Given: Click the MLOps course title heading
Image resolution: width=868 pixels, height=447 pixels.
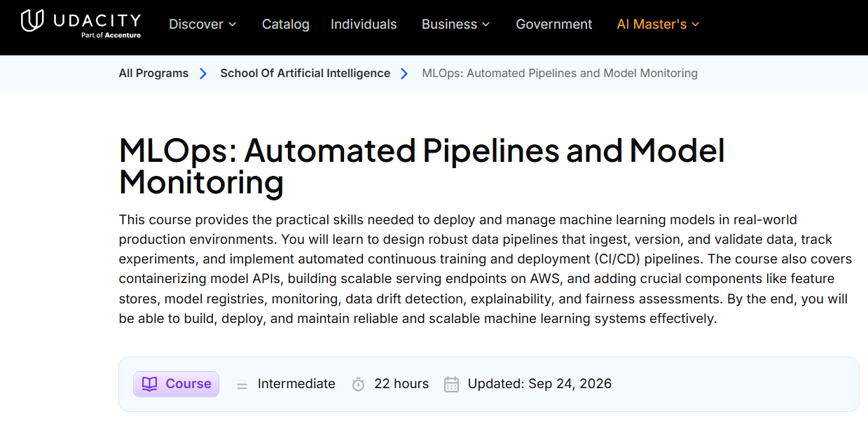Looking at the screenshot, I should (x=422, y=166).
